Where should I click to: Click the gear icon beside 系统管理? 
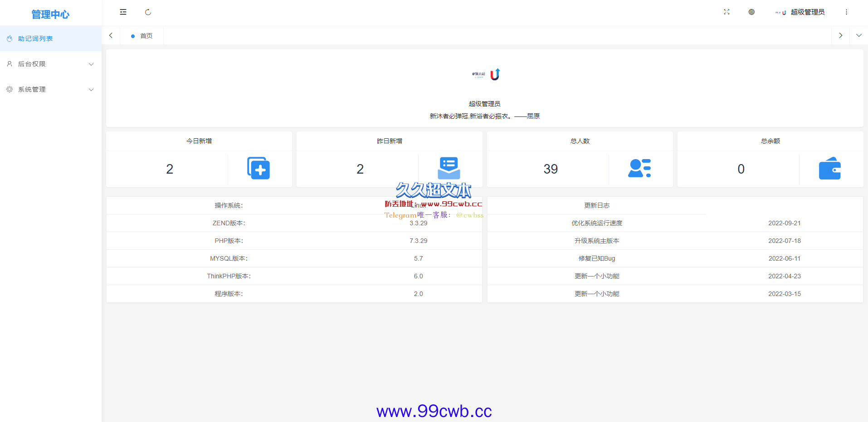click(x=10, y=89)
